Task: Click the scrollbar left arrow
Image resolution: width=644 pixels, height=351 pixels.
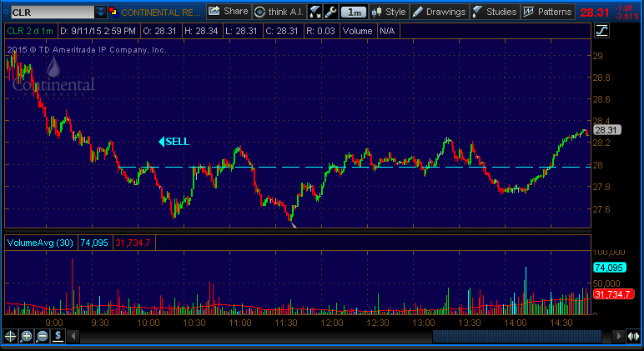Action: (73, 336)
